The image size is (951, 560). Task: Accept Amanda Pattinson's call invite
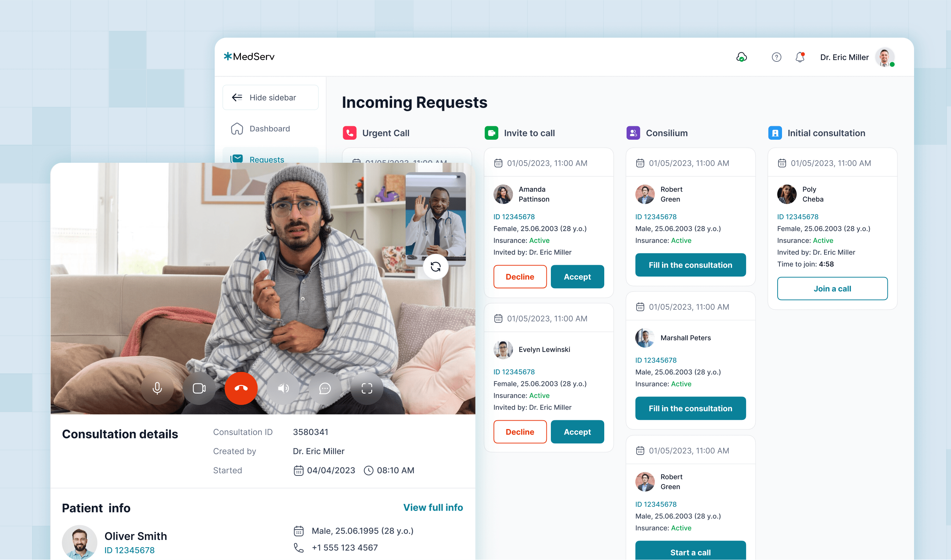(x=578, y=277)
